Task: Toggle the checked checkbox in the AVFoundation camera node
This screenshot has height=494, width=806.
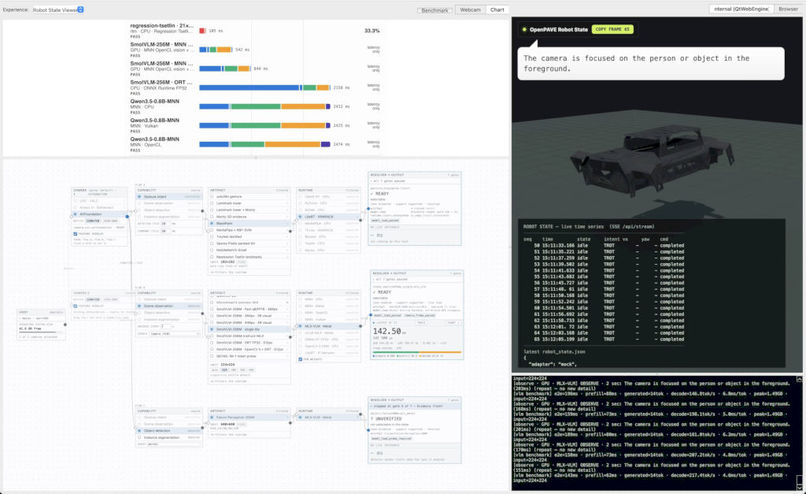Action: click(76, 234)
